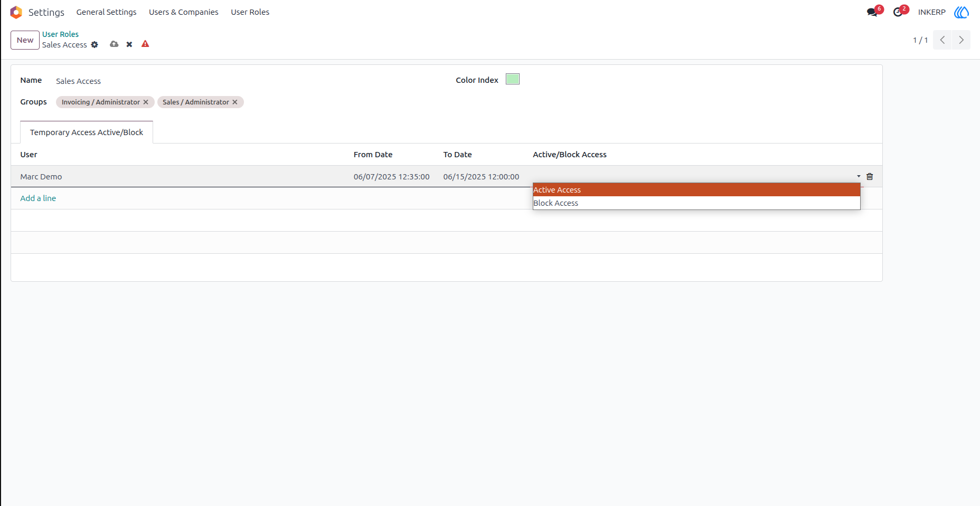Click the 1 / 1 record pager counter

(x=920, y=40)
